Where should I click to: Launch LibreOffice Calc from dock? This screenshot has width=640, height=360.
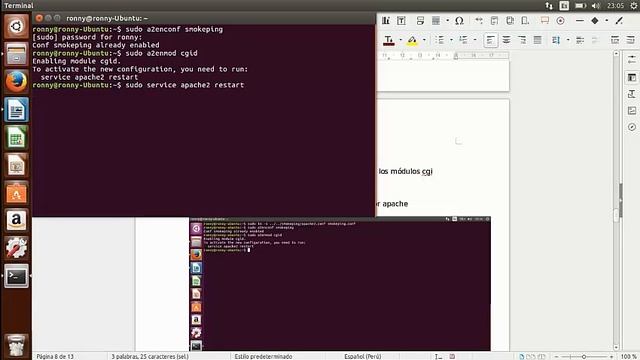pyautogui.click(x=16, y=137)
